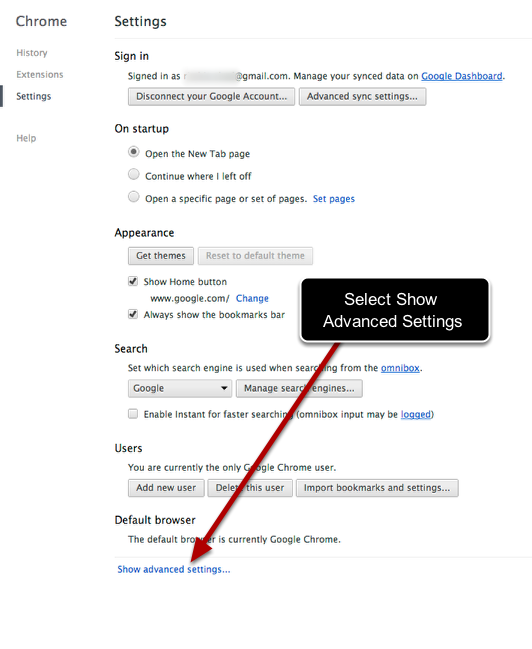
Task: Click Disconnect your Google Account button
Action: (x=211, y=96)
